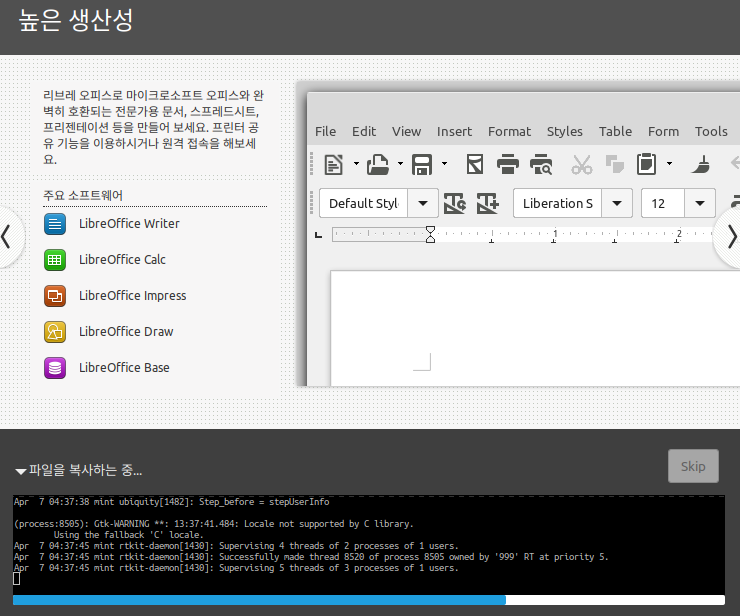Click the Export as PDF icon
The image size is (740, 616).
[475, 165]
